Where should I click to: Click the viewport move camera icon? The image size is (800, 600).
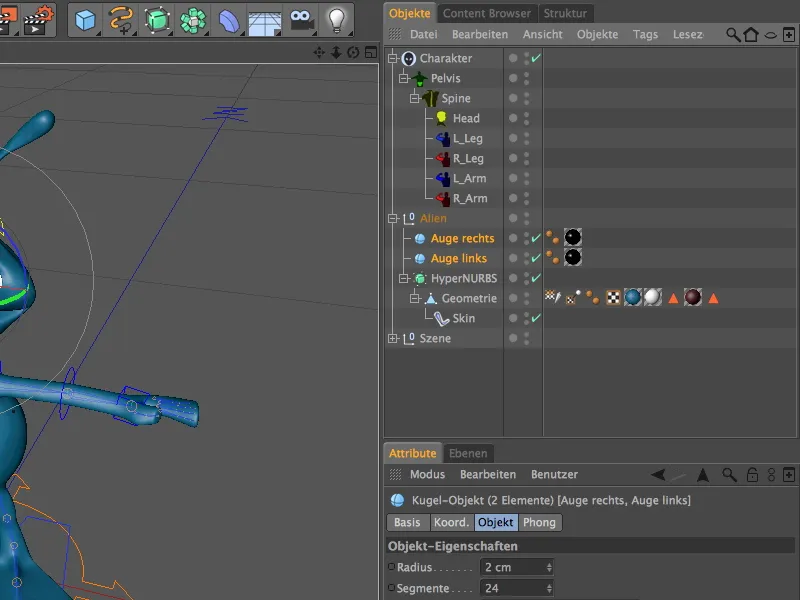tap(319, 52)
